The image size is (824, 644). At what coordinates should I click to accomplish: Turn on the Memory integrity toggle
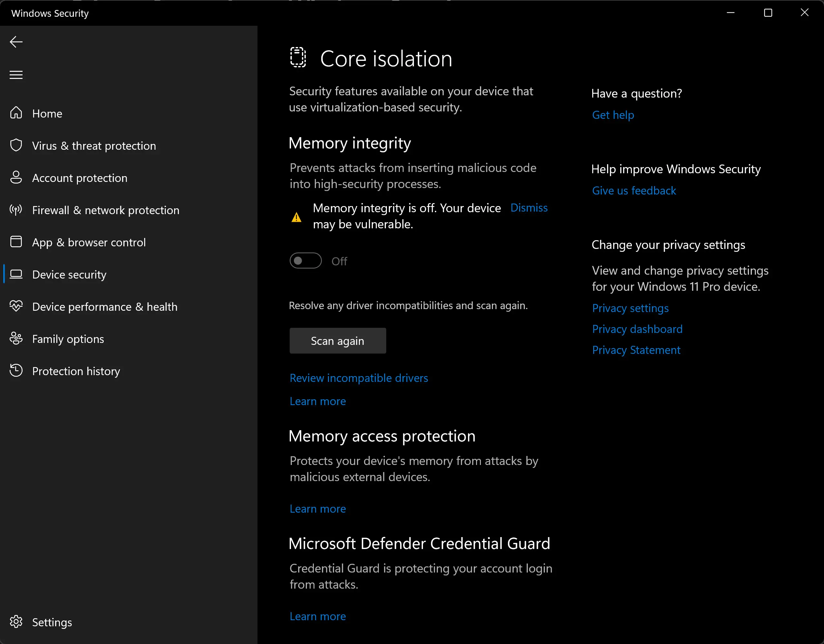[305, 261]
